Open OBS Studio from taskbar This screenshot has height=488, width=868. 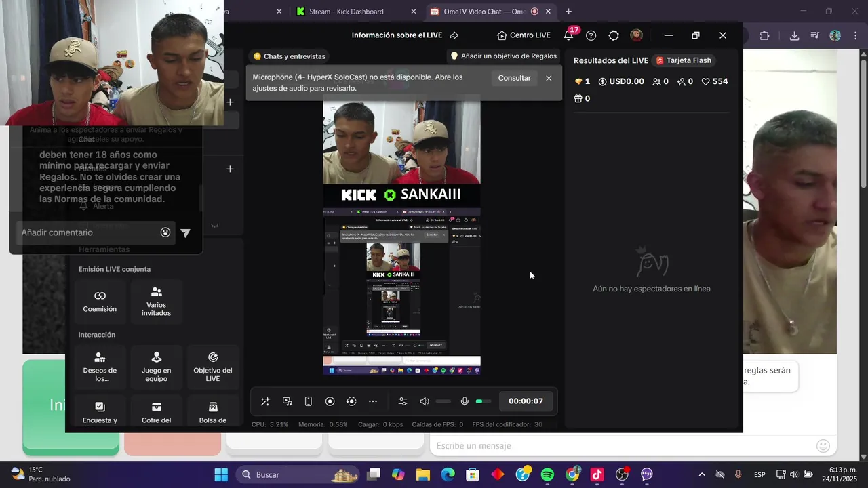point(622,474)
